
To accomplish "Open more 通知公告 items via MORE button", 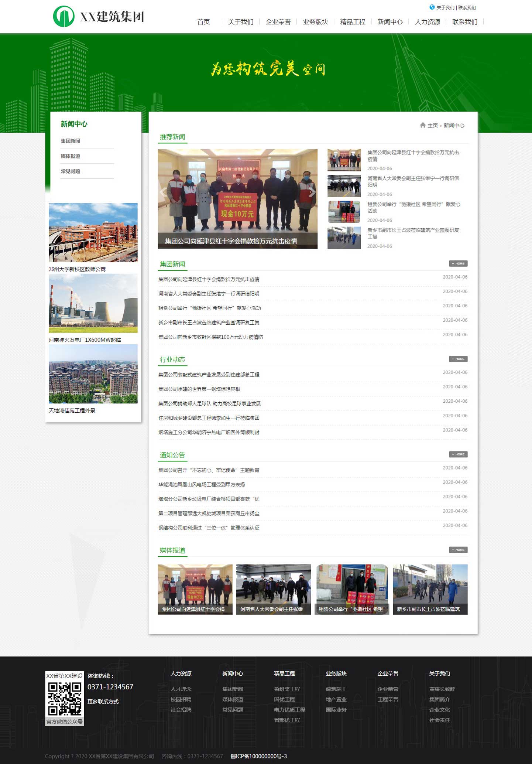I will [x=458, y=454].
